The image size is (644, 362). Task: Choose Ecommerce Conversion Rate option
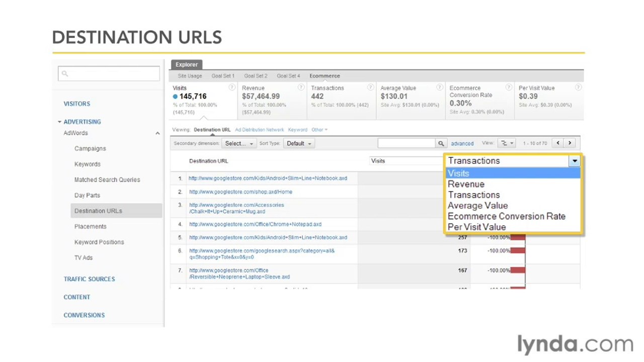click(x=513, y=216)
